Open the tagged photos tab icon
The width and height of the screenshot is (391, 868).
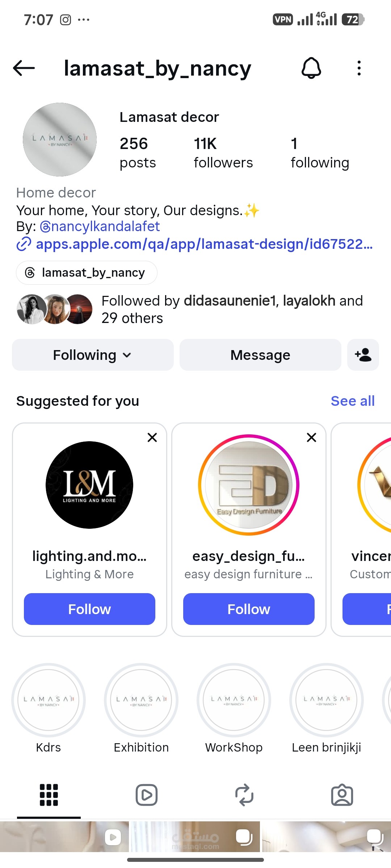tap(342, 795)
